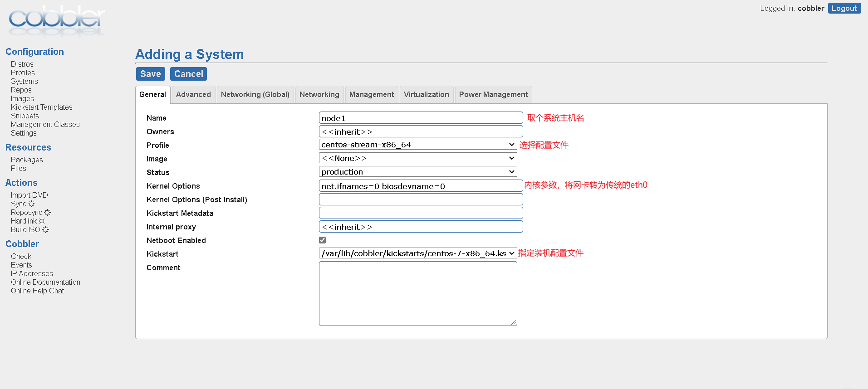Open the Image dropdown

pyautogui.click(x=418, y=158)
